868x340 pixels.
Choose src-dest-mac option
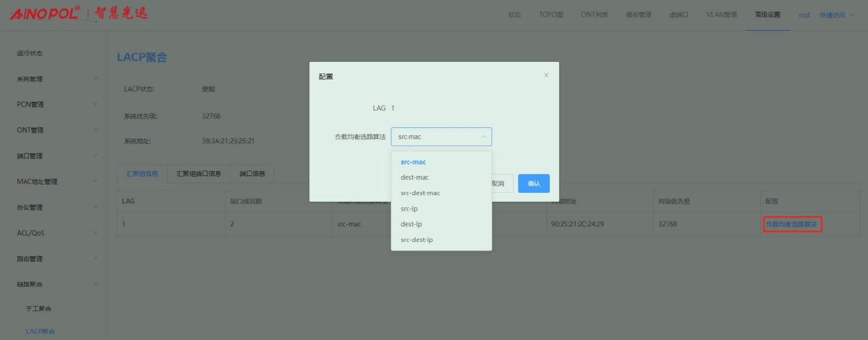(x=420, y=193)
